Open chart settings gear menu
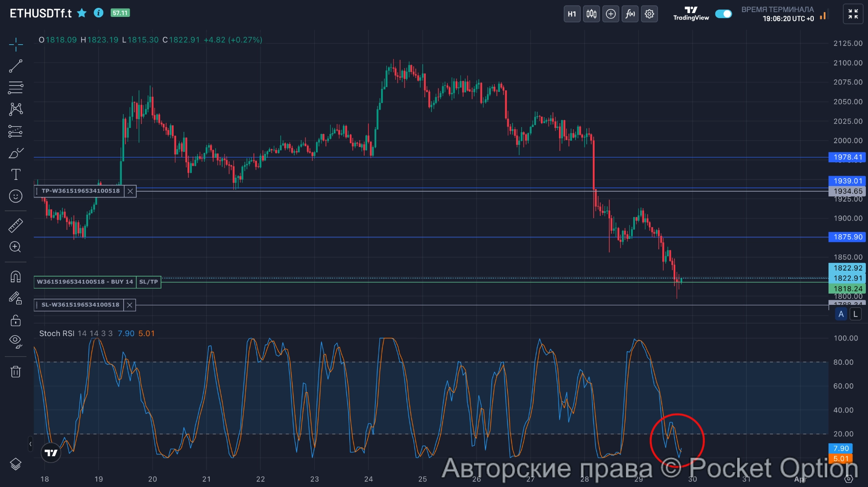868x487 pixels. [649, 14]
